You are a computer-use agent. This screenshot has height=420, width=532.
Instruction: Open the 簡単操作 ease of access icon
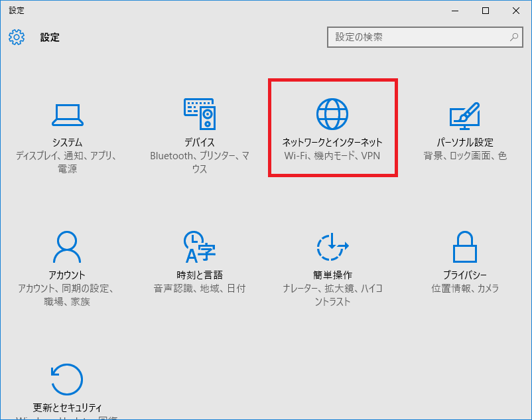click(332, 247)
